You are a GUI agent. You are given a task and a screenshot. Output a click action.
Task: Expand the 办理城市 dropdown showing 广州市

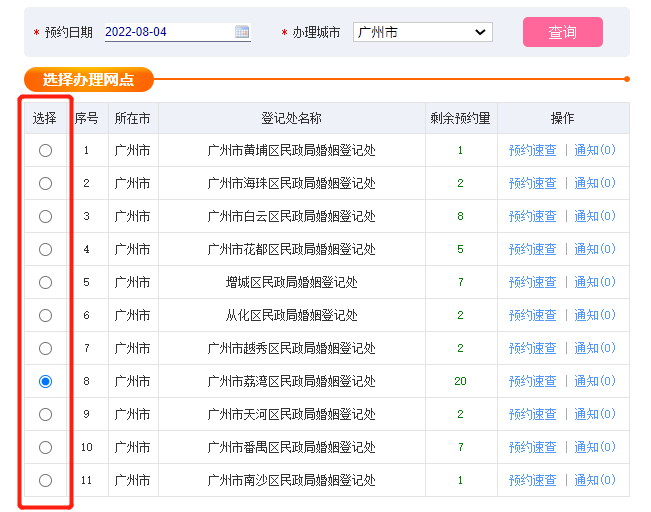423,32
